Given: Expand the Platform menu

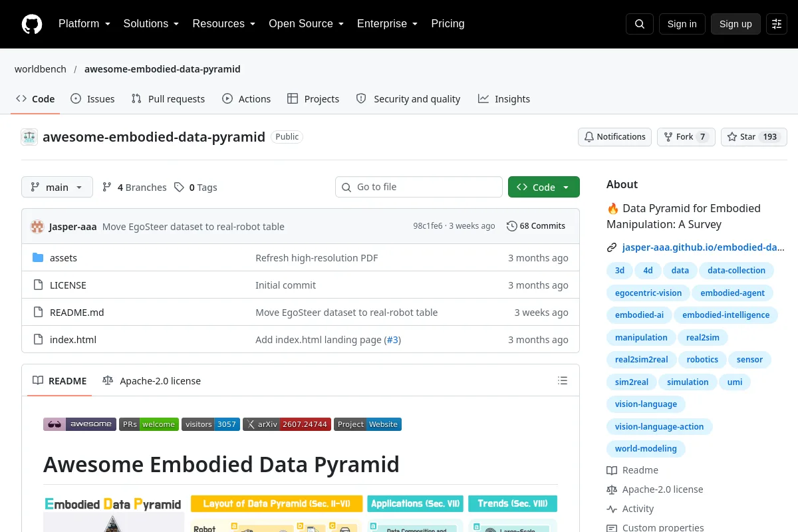Looking at the screenshot, I should (84, 24).
